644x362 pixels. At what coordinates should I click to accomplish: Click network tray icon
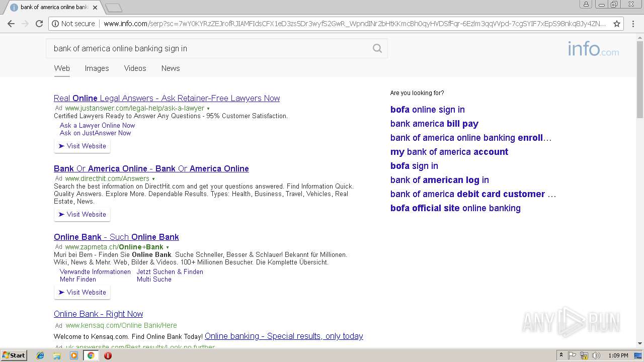[584, 355]
